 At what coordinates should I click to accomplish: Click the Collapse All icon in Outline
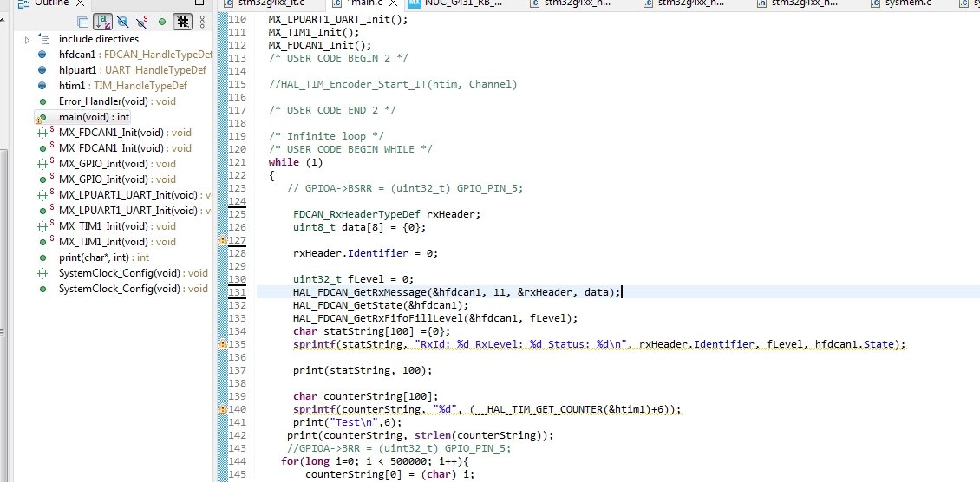(82, 22)
